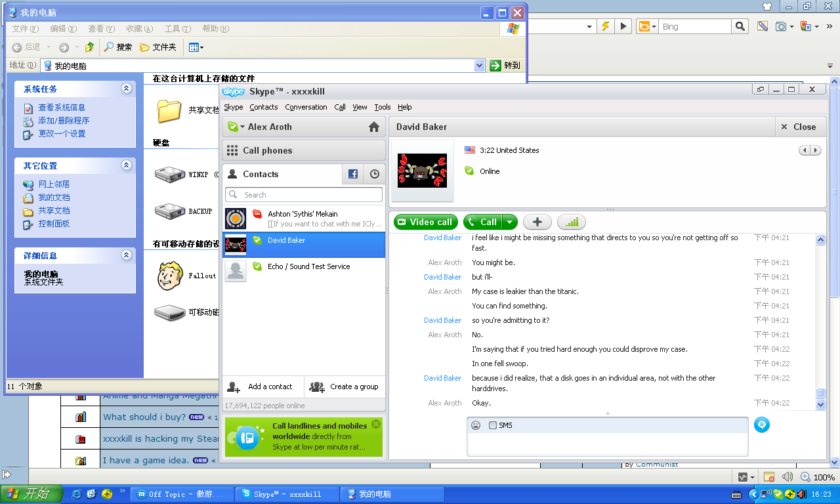Image resolution: width=840 pixels, height=504 pixels.
Task: Start a Video call with David Baker
Action: 426,222
